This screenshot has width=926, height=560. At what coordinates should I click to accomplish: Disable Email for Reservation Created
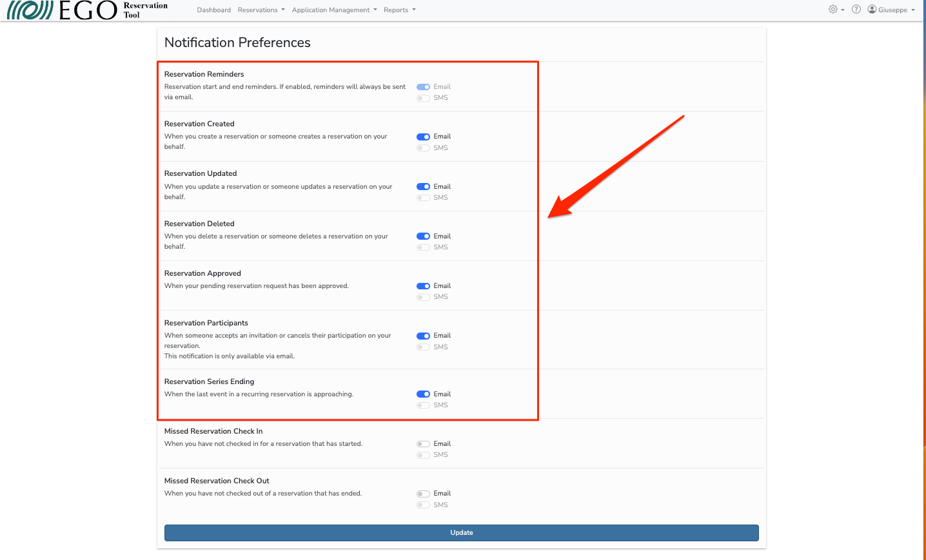pyautogui.click(x=423, y=137)
